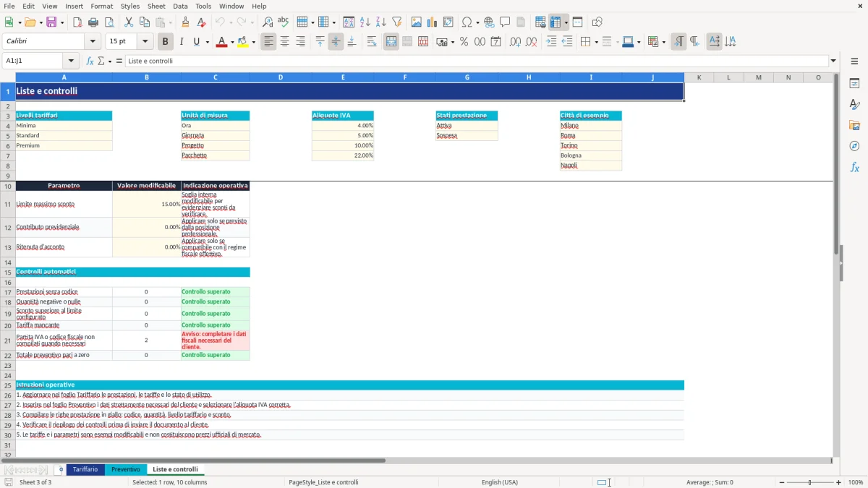Image resolution: width=868 pixels, height=488 pixels.
Task: Open sidebar Gallery icon
Action: click(x=854, y=126)
